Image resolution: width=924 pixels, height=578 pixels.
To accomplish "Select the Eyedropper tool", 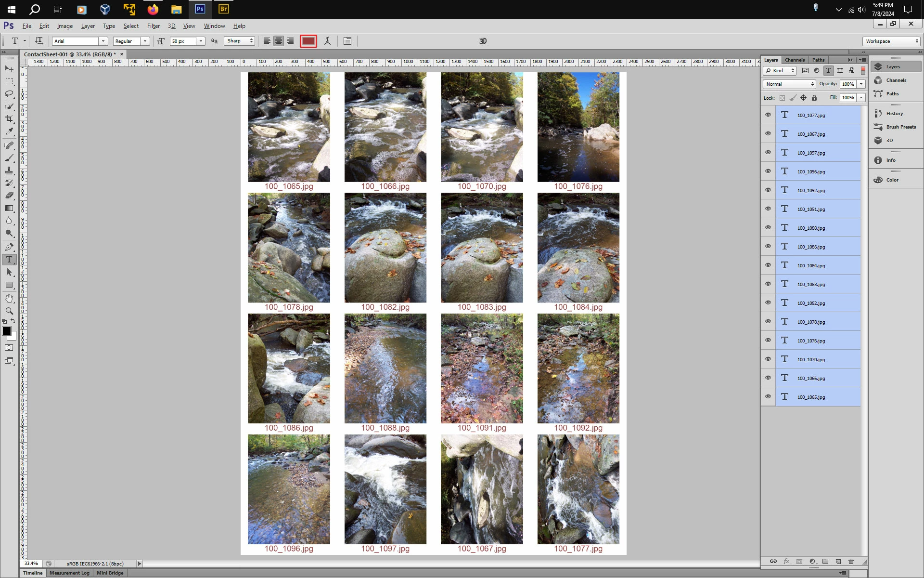I will (x=9, y=131).
